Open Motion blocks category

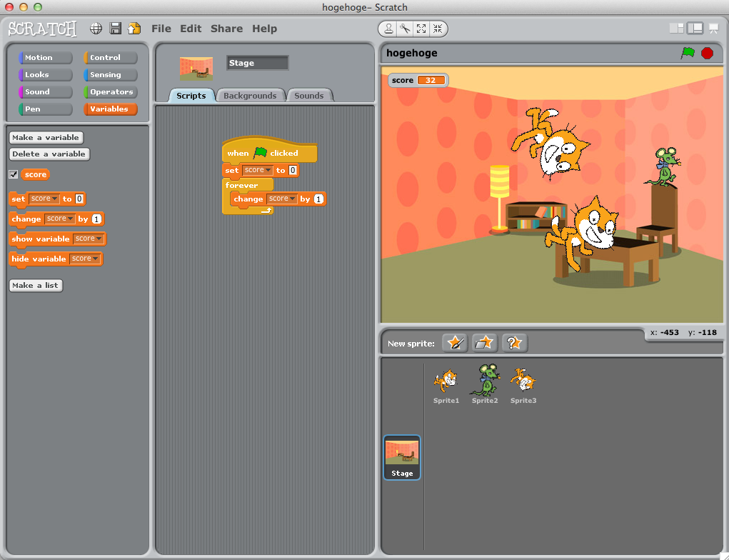pyautogui.click(x=45, y=58)
